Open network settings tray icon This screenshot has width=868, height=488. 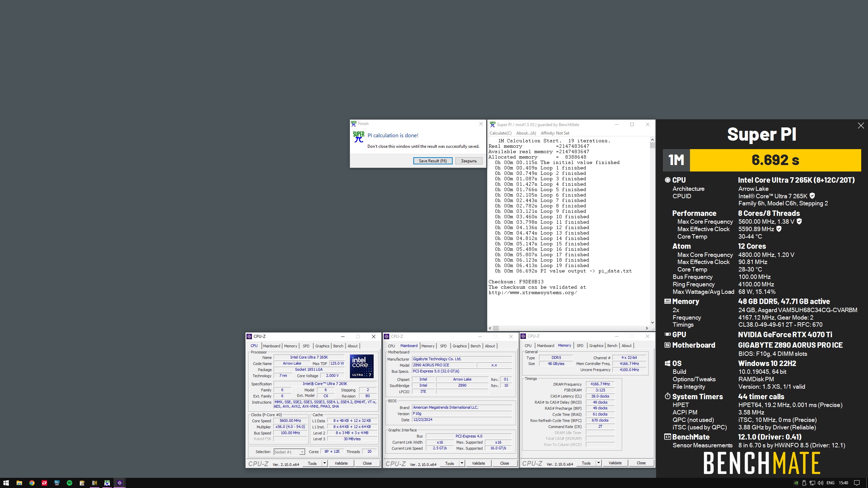(x=812, y=483)
